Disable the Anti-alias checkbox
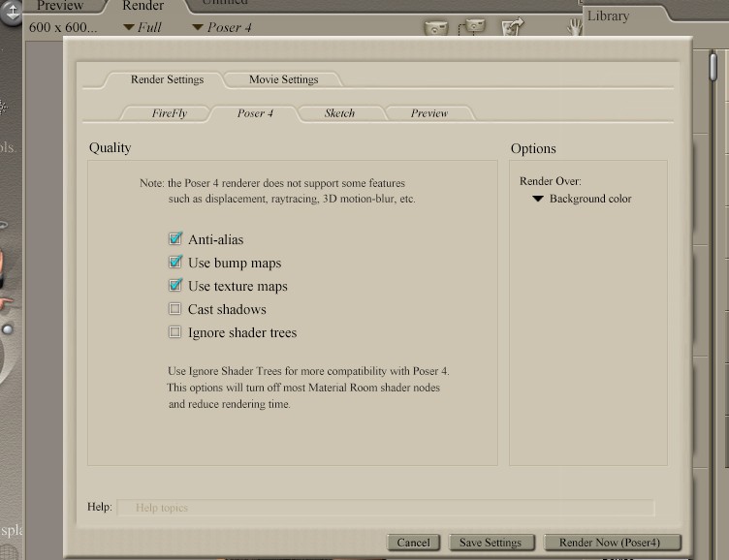 tap(175, 239)
